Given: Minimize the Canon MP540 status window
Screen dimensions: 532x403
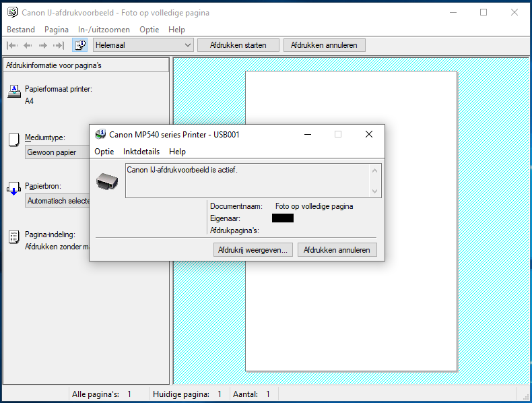Looking at the screenshot, I should pos(308,134).
